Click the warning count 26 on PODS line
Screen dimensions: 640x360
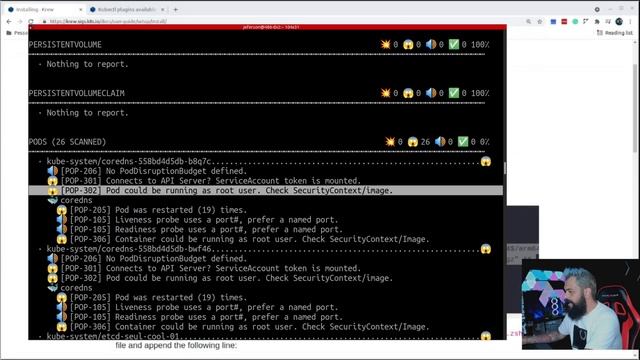(425, 142)
